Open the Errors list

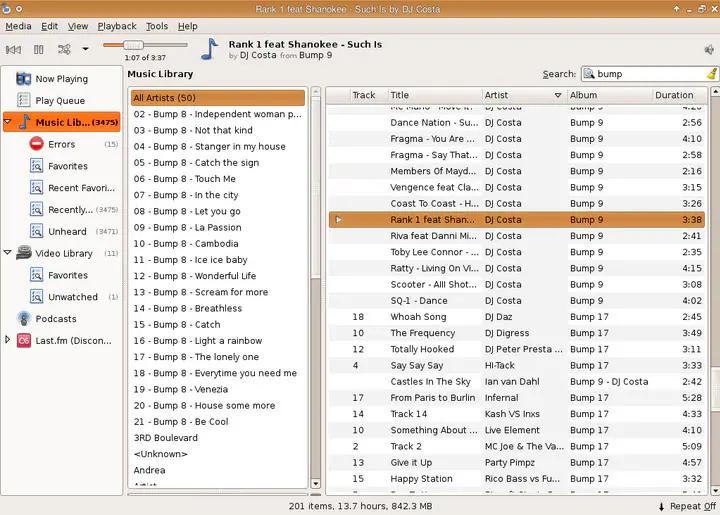point(62,144)
